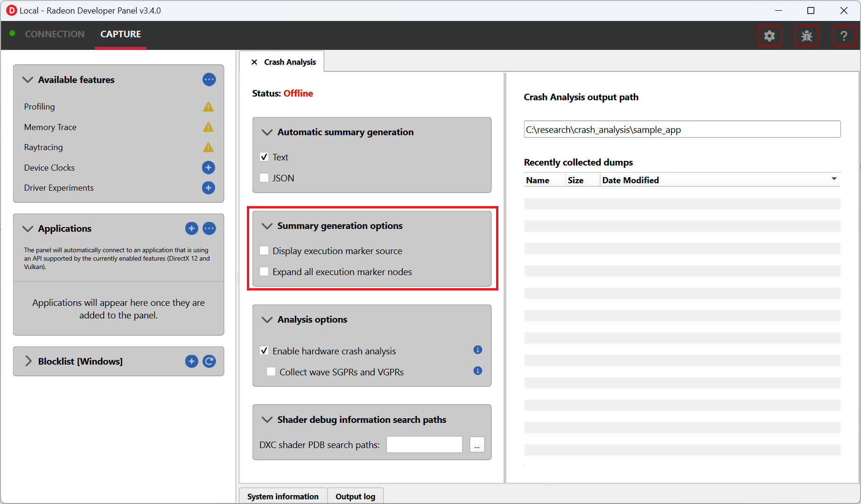
Task: Click the Crash Analysis output path field
Action: [x=682, y=130]
